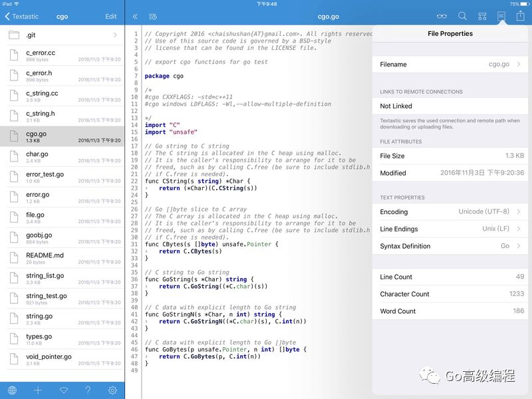Collapse the sidebar with double-chevron icon
The height and width of the screenshot is (399, 532).
[135, 16]
